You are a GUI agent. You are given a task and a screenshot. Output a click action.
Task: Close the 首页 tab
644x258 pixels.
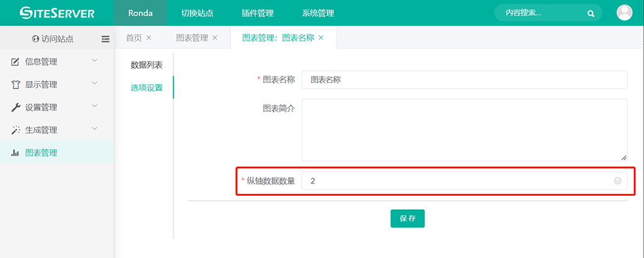pos(149,38)
